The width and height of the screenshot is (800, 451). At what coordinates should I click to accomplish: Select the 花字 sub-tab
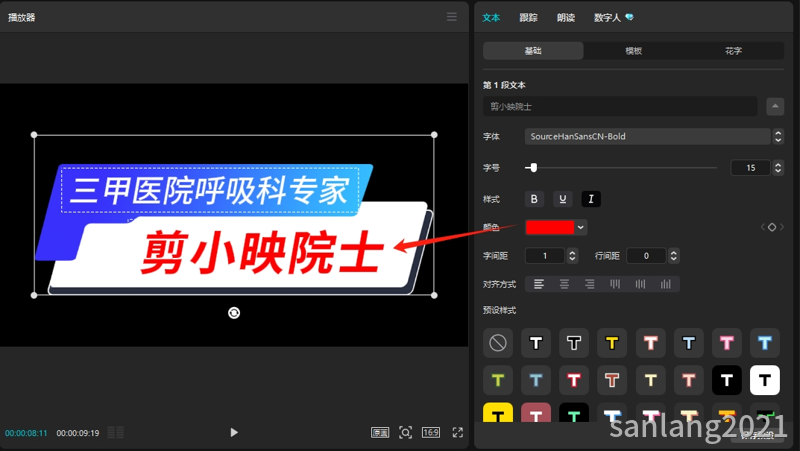[x=733, y=51]
